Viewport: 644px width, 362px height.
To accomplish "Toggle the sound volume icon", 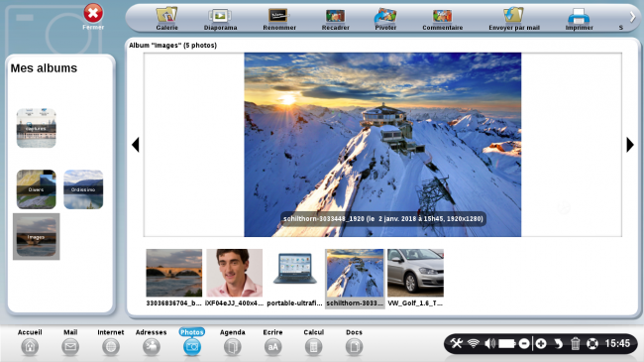I will point(490,343).
